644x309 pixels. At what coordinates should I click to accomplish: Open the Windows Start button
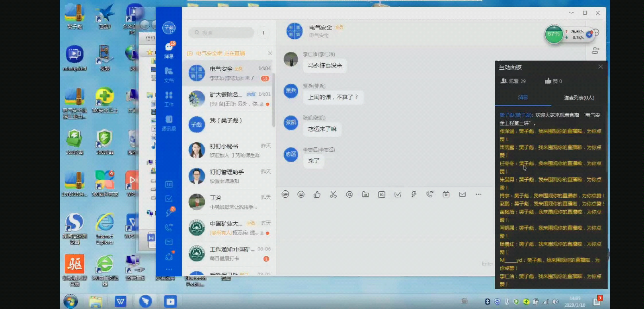coord(71,302)
